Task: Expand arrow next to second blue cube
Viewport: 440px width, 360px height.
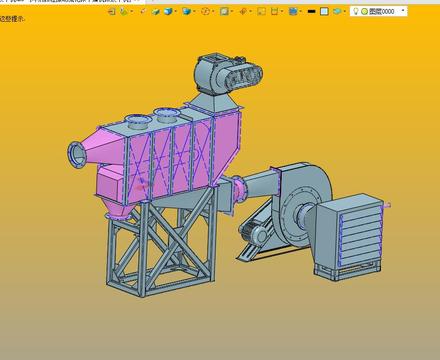Action: (x=194, y=12)
